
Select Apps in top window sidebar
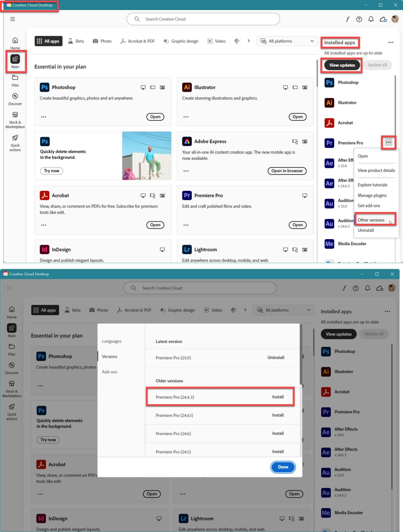15,62
